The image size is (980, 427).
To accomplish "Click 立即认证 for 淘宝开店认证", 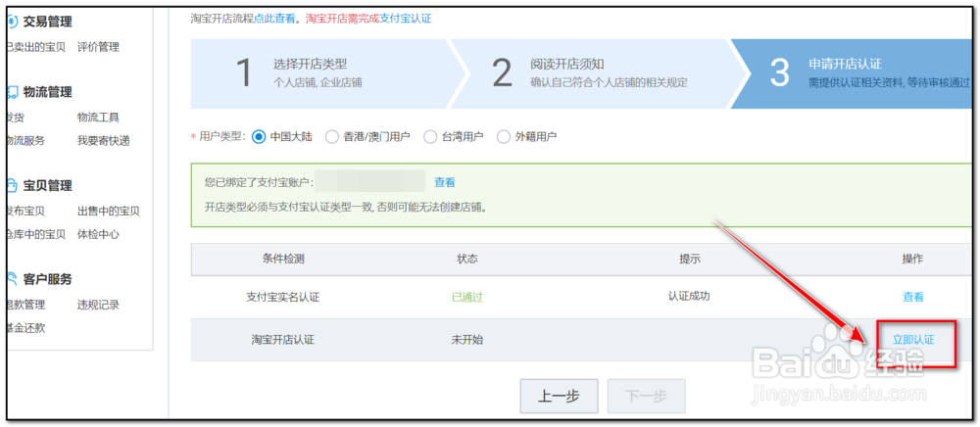I will point(913,340).
